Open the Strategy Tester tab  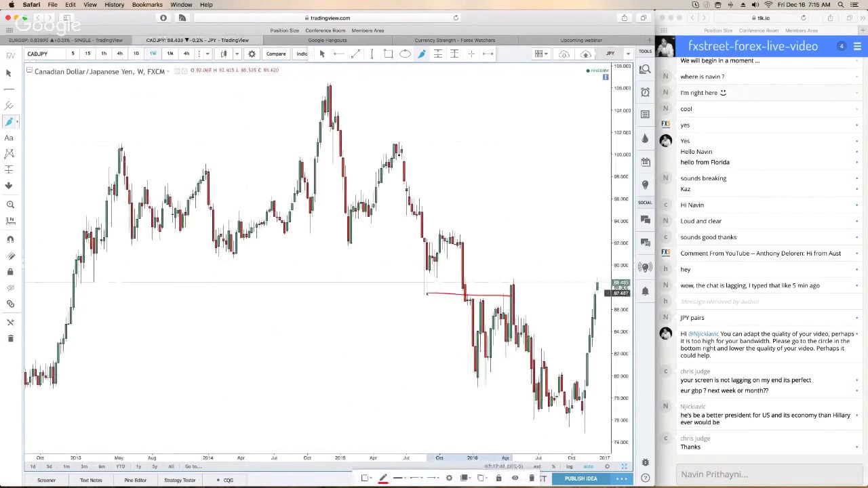pos(180,480)
